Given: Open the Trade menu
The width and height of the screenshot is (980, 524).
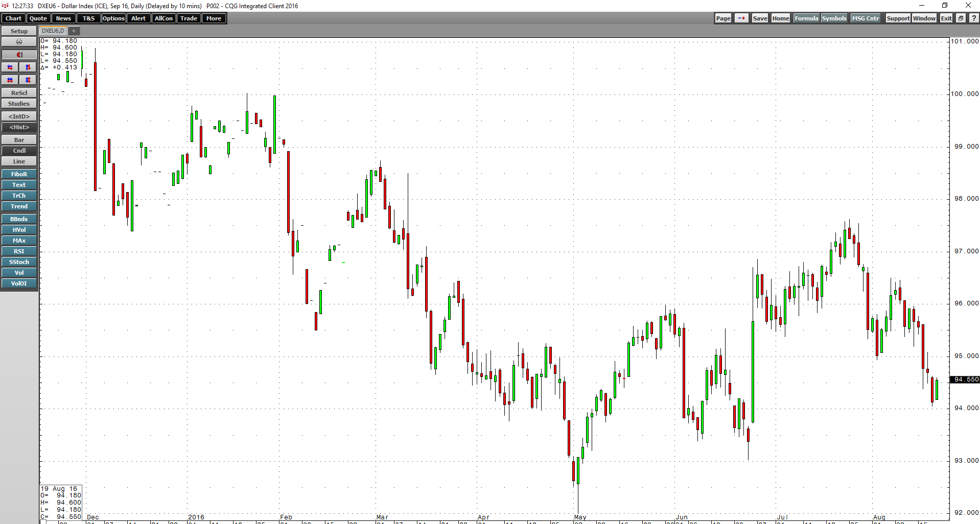Looking at the screenshot, I should coord(189,18).
